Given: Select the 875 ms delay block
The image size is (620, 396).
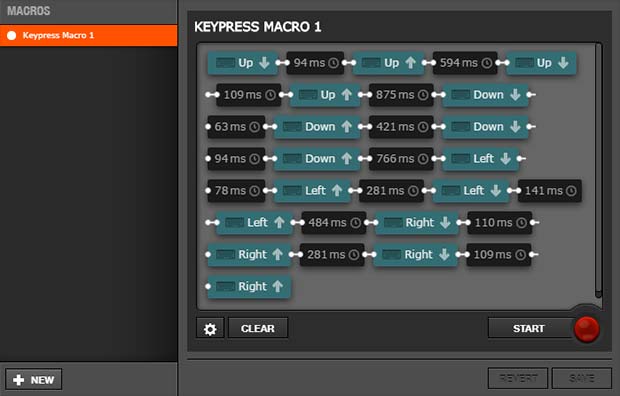Looking at the screenshot, I should [x=401, y=95].
